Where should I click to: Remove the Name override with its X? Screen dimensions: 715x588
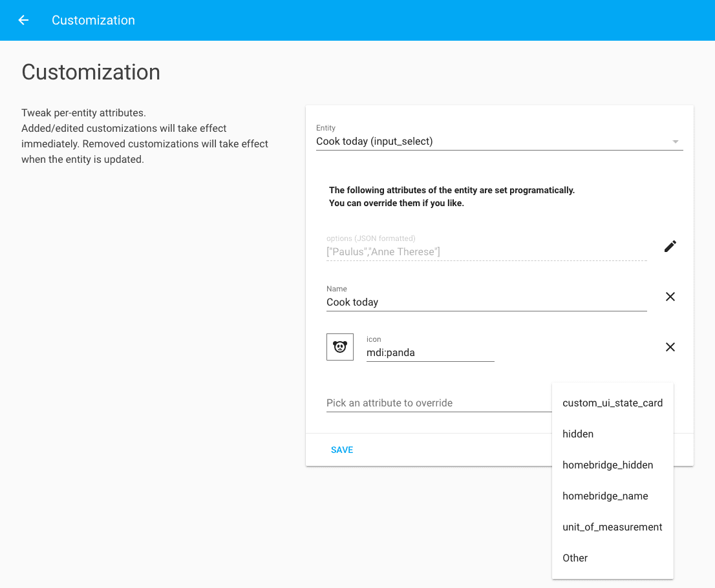pos(670,297)
